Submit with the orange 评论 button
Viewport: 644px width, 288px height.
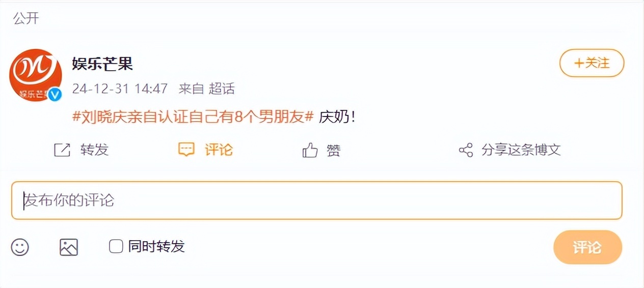[x=587, y=247]
